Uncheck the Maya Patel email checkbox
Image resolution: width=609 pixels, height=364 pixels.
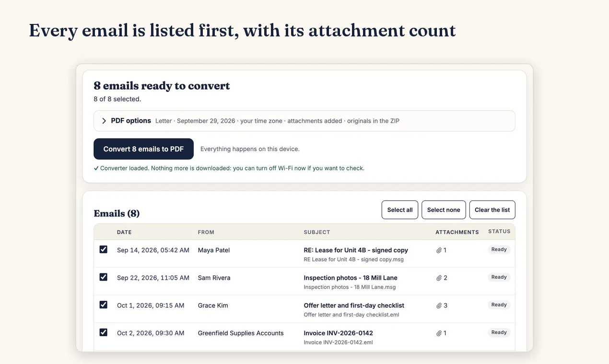(104, 250)
